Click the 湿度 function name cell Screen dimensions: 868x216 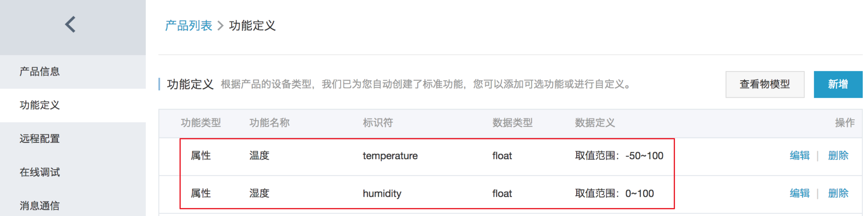pyautogui.click(x=259, y=194)
